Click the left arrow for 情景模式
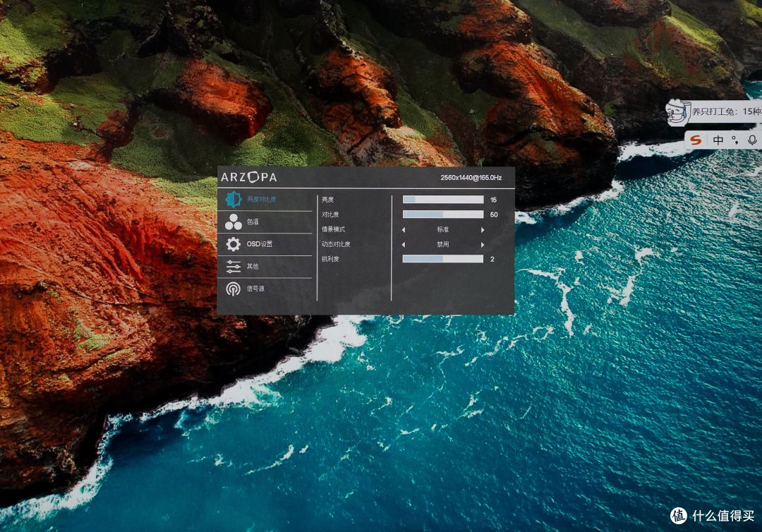This screenshot has height=532, width=762. pos(404,230)
